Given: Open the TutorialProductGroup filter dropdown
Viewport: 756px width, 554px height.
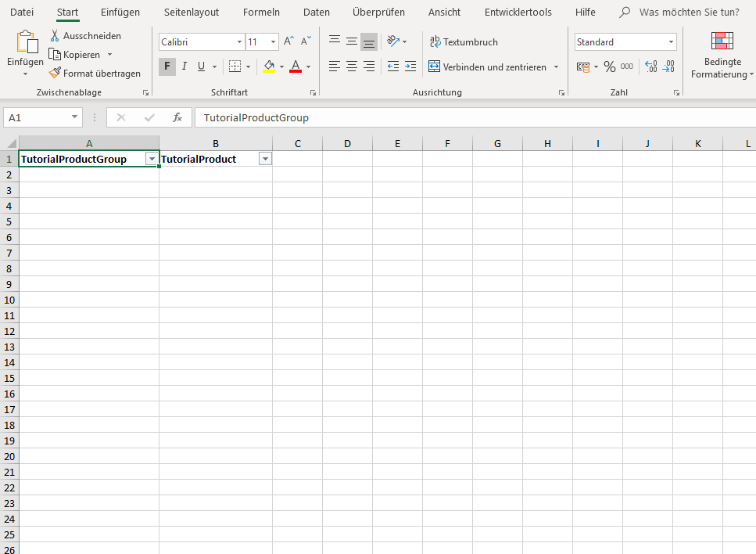Looking at the screenshot, I should click(152, 159).
